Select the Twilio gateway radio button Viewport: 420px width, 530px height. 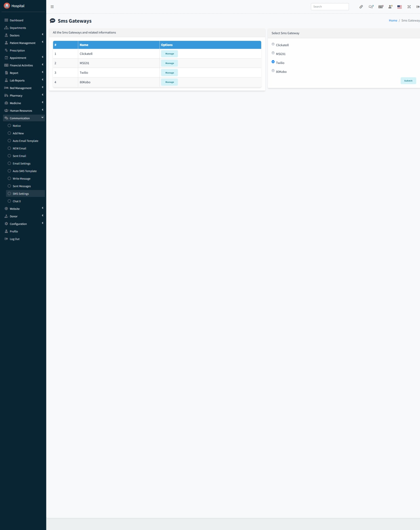273,62
